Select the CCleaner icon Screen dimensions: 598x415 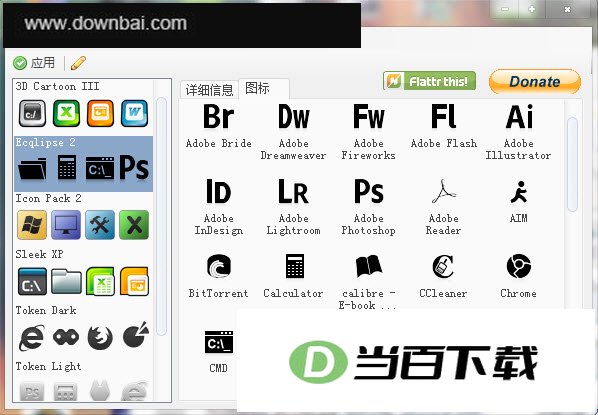(x=444, y=266)
